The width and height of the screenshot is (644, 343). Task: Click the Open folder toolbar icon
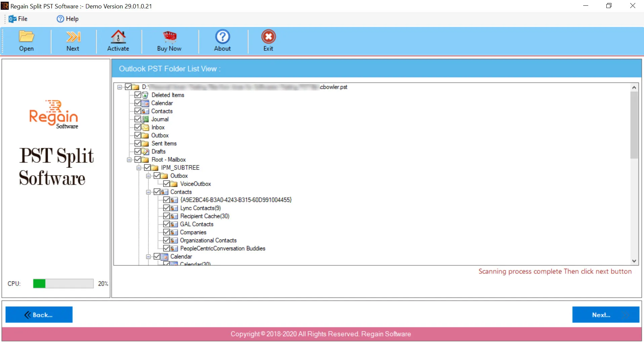pyautogui.click(x=26, y=36)
